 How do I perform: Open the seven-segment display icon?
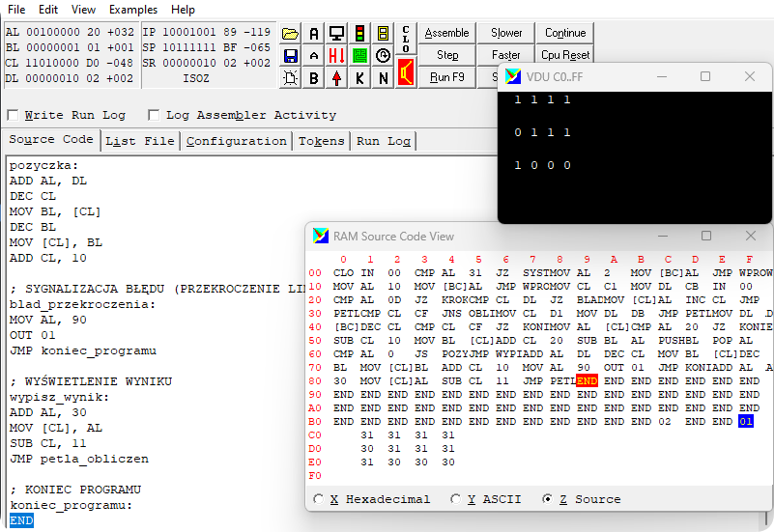[383, 34]
